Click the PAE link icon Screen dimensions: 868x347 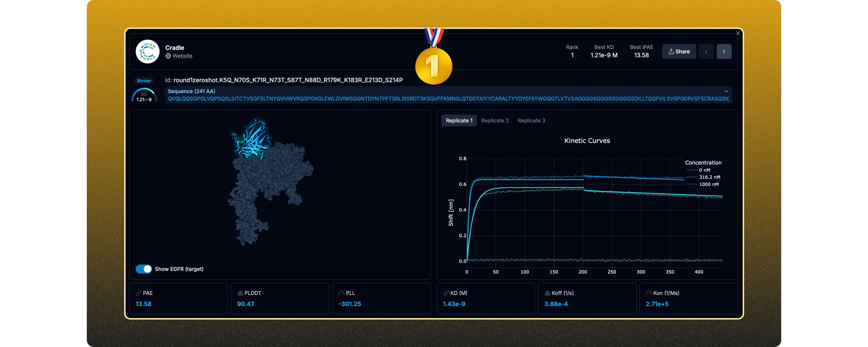[139, 293]
